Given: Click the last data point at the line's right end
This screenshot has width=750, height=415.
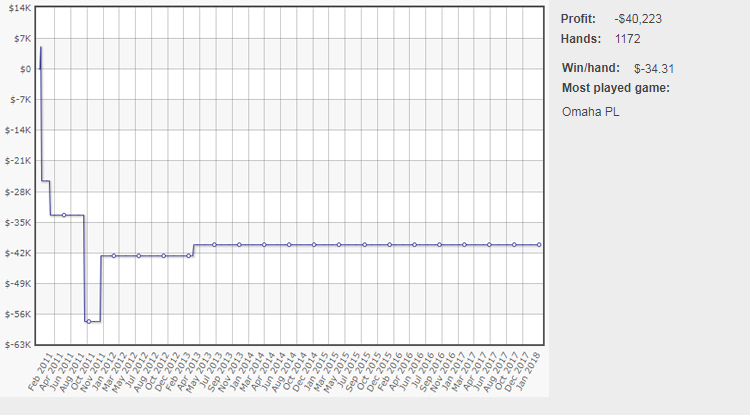Looking at the screenshot, I should click(x=540, y=244).
